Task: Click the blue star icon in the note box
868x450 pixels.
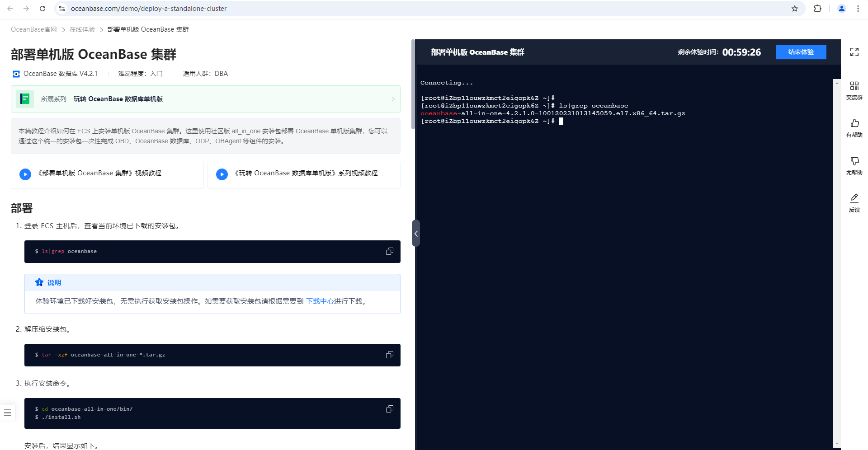Action: (x=39, y=282)
